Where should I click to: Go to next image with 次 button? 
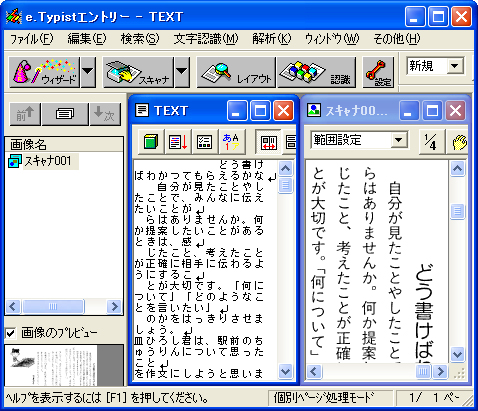[105, 114]
